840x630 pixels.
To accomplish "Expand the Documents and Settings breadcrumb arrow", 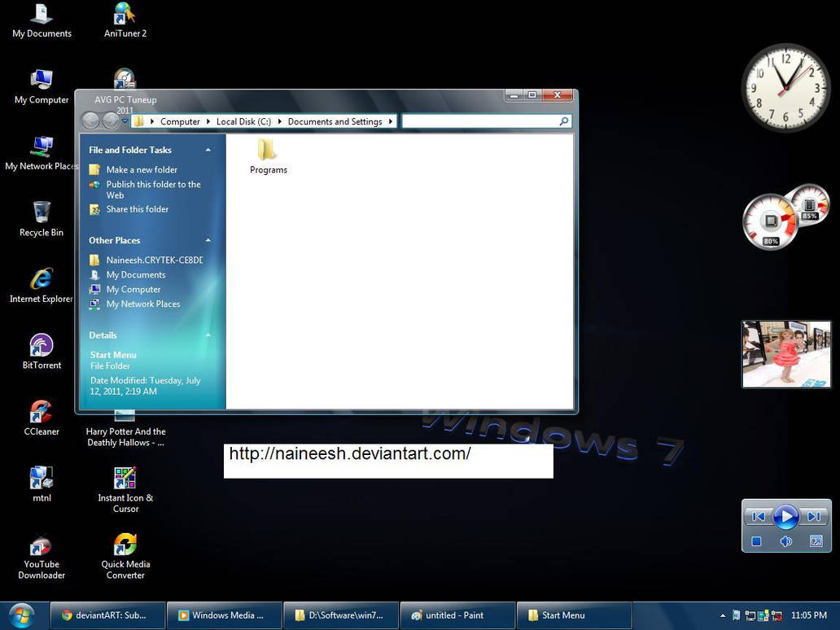I will [390, 120].
